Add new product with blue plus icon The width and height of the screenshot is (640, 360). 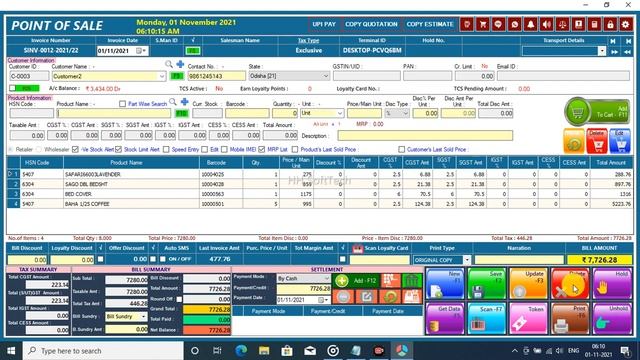(x=184, y=102)
